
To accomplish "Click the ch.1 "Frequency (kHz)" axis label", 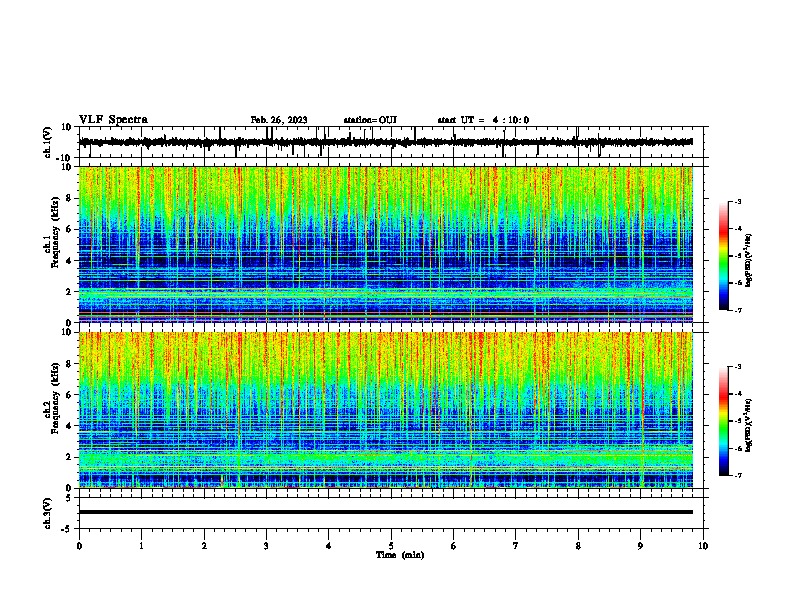I will (55, 232).
